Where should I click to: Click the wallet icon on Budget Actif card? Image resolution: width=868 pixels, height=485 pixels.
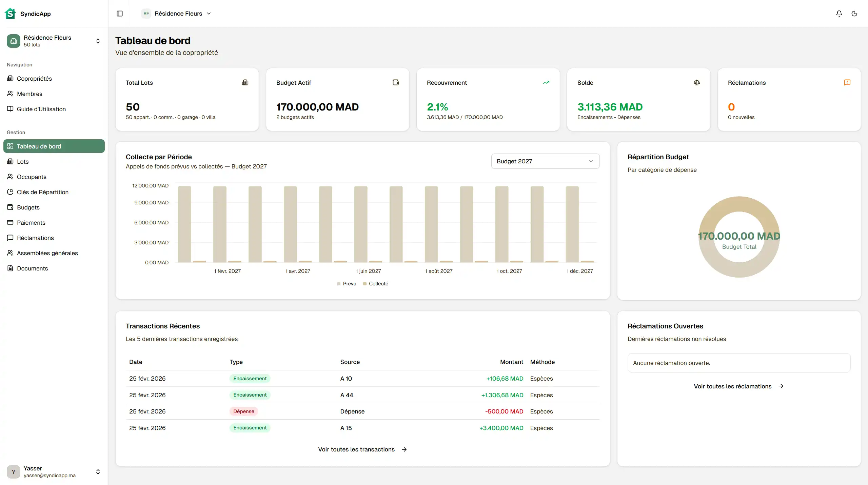395,82
